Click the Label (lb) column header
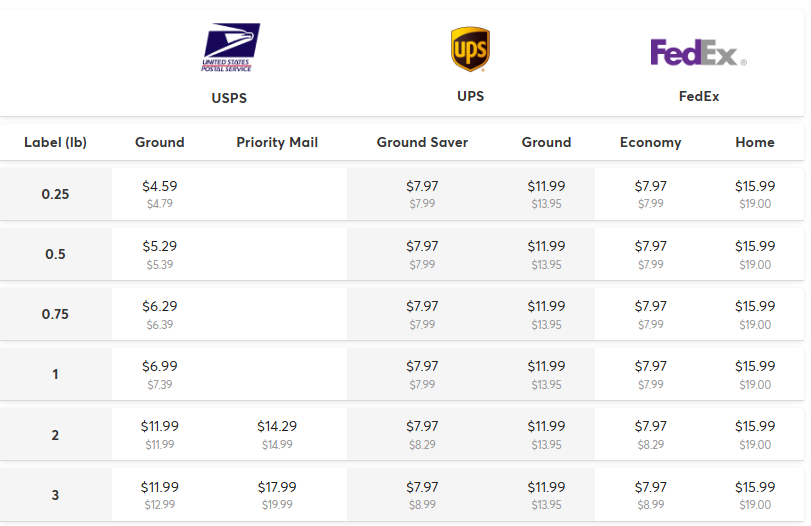Screen dimensions: 811x526 [x=55, y=142]
